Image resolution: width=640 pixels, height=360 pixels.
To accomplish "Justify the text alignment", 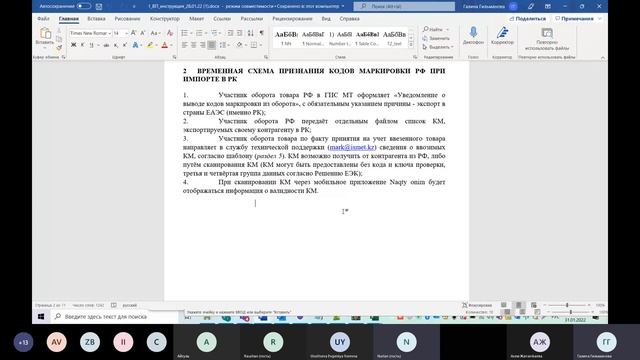I will coord(211,45).
